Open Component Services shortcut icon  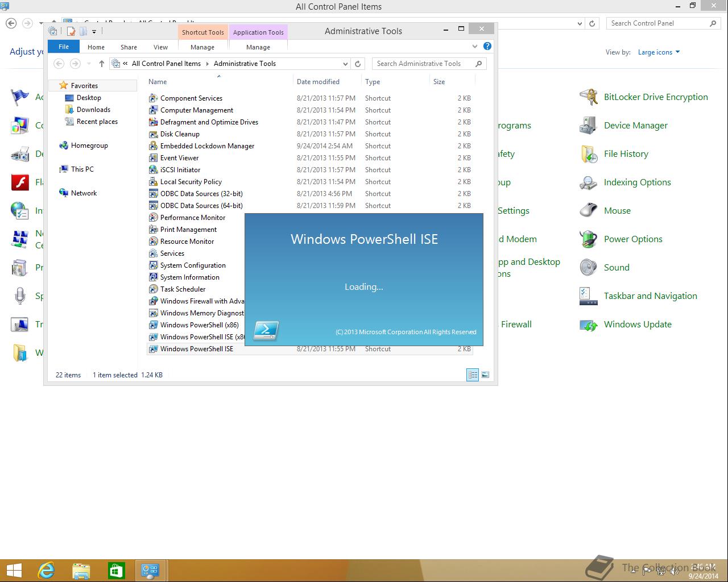click(x=153, y=98)
